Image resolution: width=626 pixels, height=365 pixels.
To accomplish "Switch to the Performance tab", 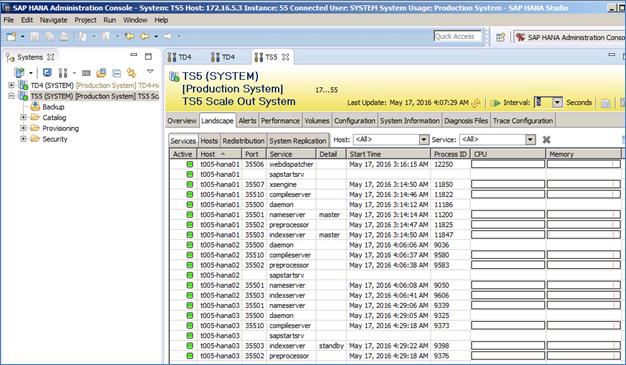I will tap(280, 121).
